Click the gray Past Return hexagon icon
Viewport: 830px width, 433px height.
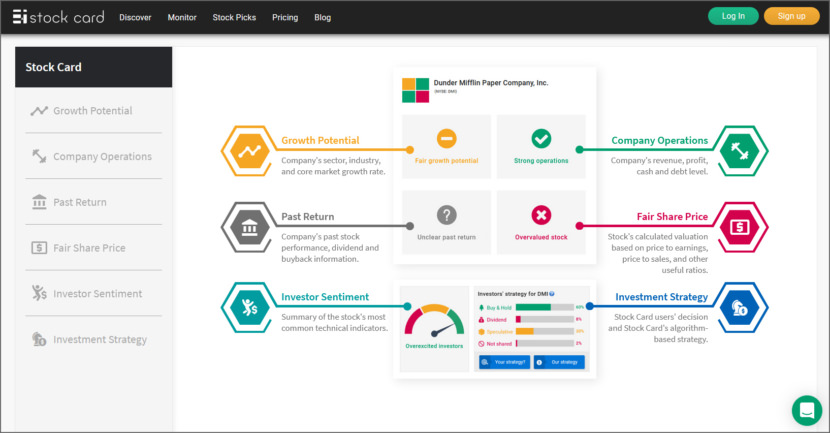[249, 227]
